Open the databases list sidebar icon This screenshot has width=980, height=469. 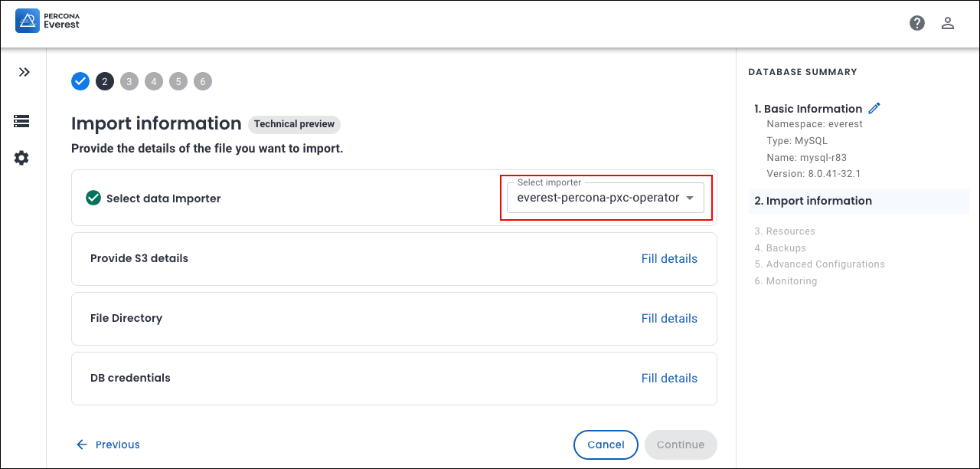click(21, 121)
